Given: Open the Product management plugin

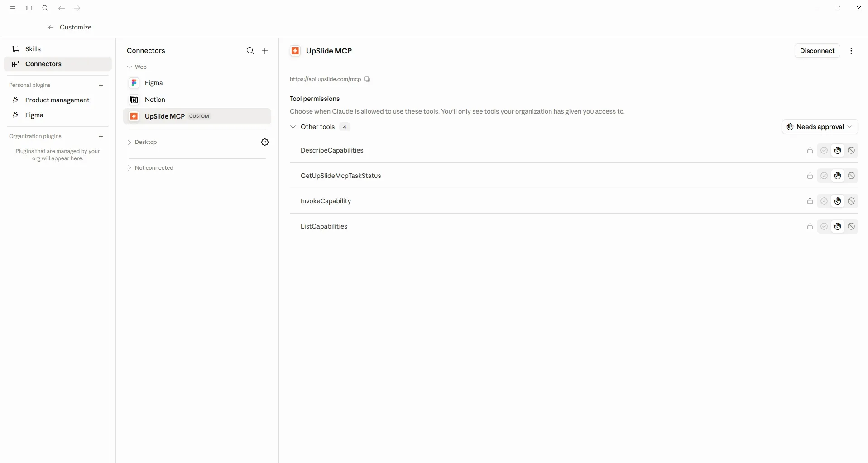Looking at the screenshot, I should 58,100.
